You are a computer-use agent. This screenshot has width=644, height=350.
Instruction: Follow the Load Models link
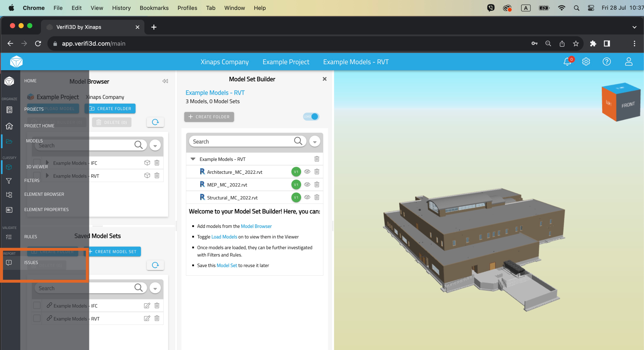224,237
